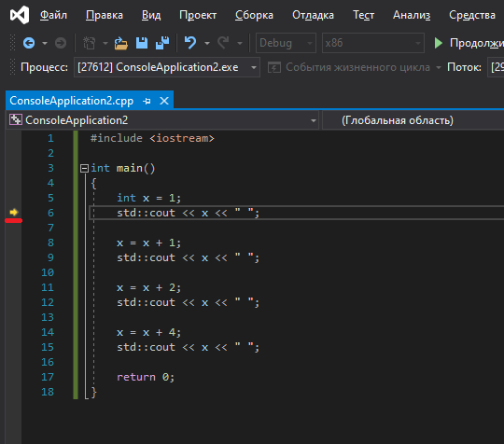The image size is (504, 444).
Task: Click the green Continue play icon
Action: [438, 43]
